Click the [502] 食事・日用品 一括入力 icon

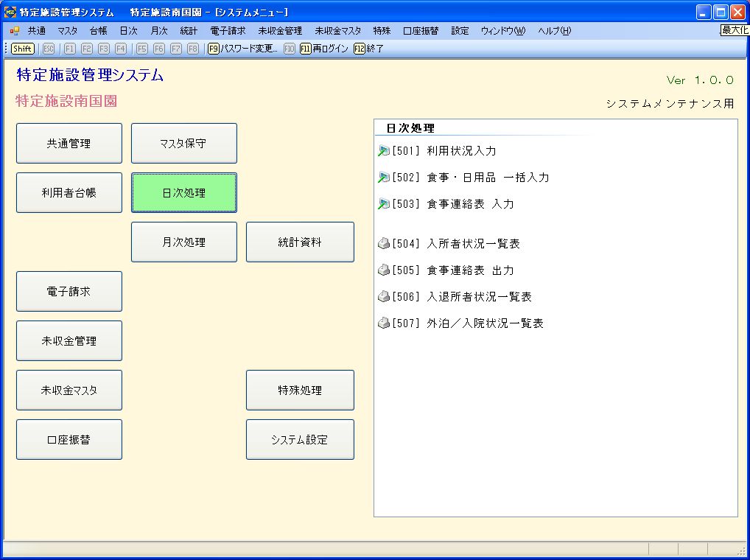tap(383, 178)
